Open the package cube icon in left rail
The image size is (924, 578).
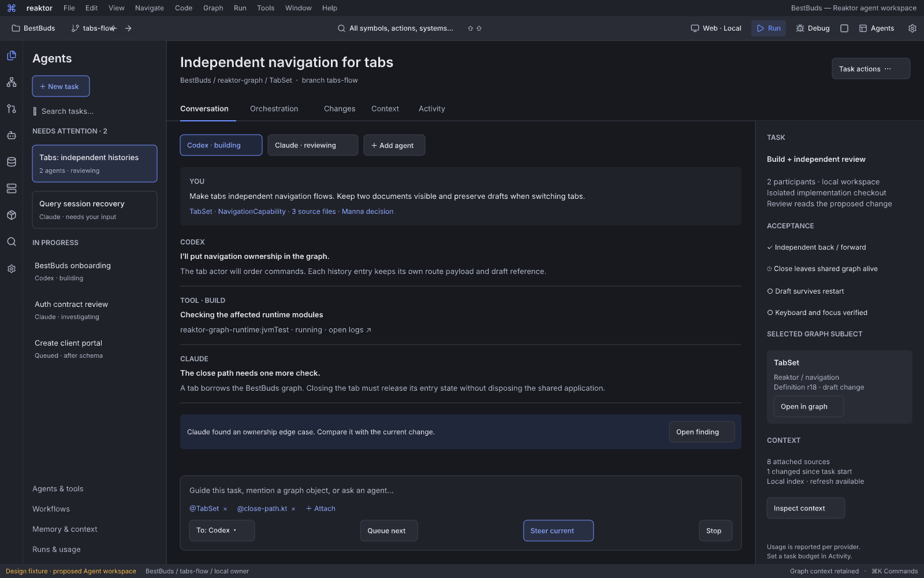12,215
